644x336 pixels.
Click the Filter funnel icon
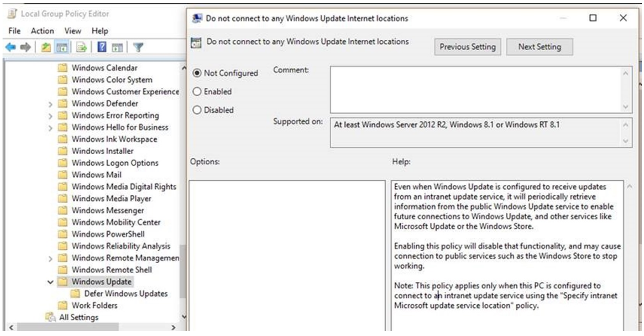pyautogui.click(x=138, y=47)
